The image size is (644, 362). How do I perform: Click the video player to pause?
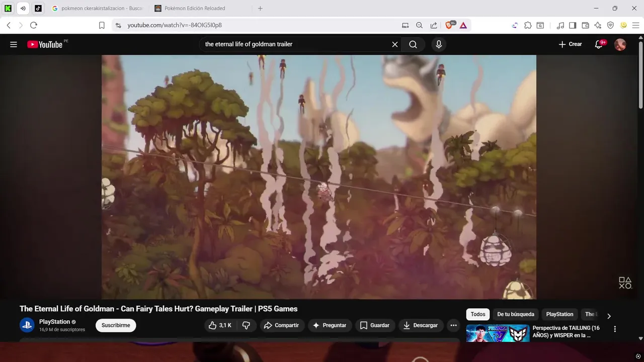pyautogui.click(x=319, y=177)
